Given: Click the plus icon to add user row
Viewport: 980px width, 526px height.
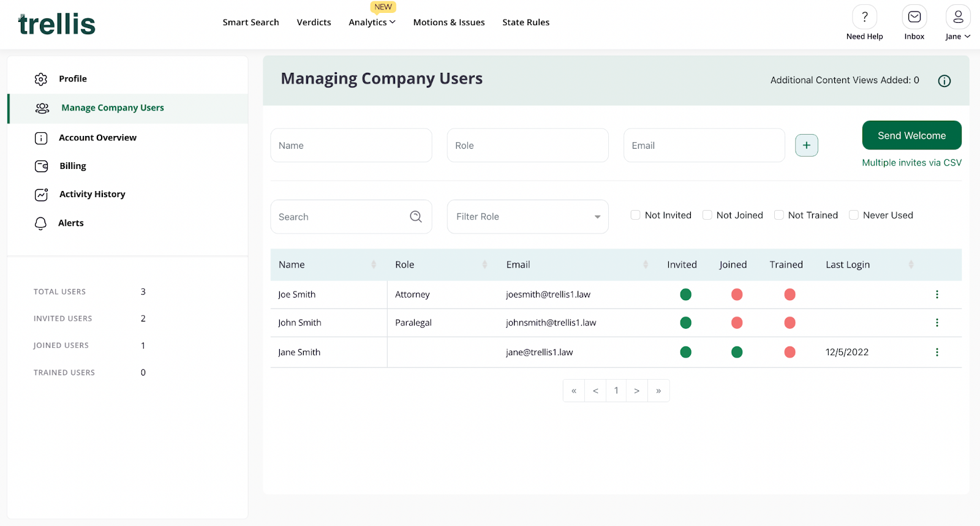Looking at the screenshot, I should (807, 145).
